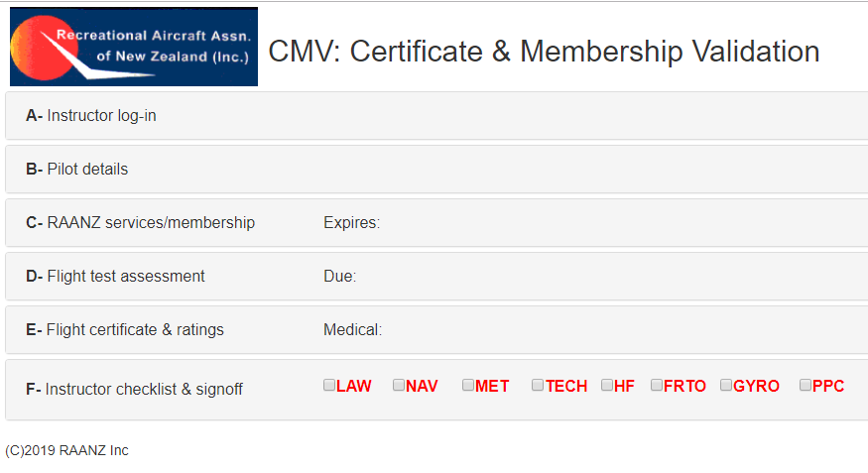Click the Expires: label in section C
The height and width of the screenshot is (473, 868).
click(x=351, y=223)
